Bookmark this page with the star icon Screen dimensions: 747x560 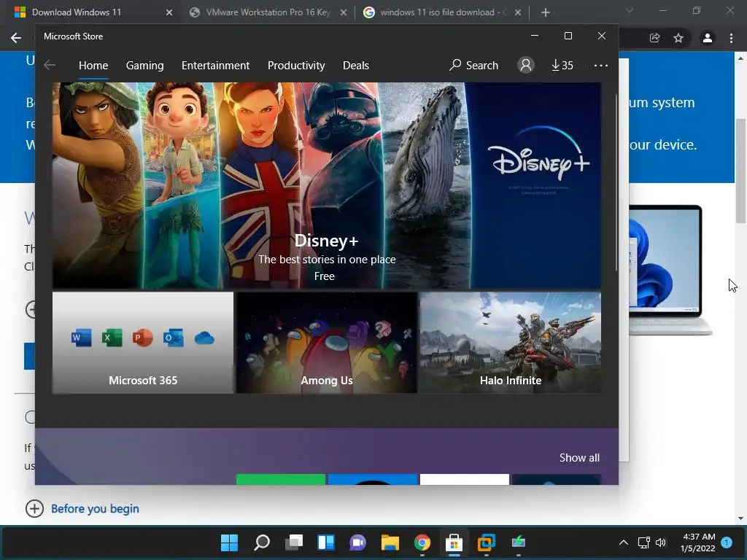678,38
